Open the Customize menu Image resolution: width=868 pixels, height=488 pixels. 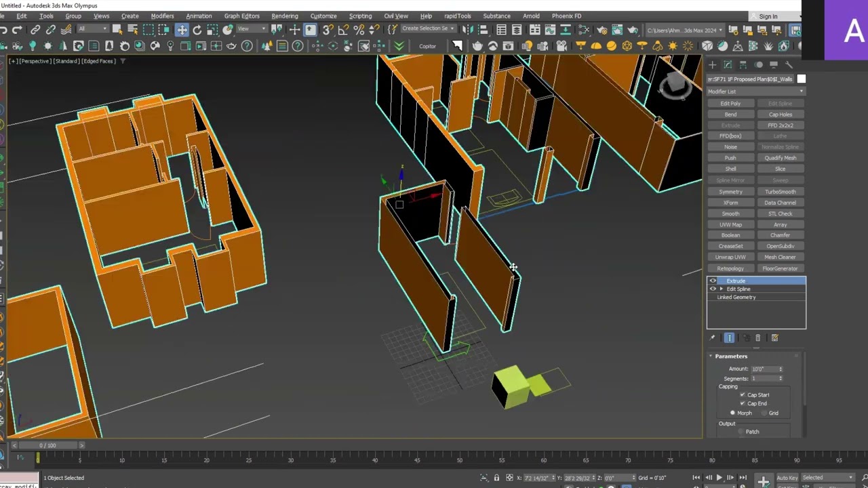(x=323, y=16)
